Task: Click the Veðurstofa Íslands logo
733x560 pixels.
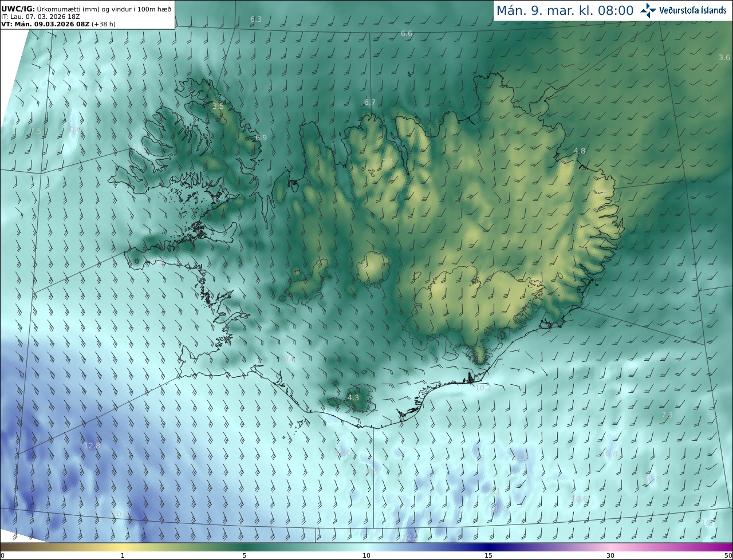Action: [x=683, y=10]
